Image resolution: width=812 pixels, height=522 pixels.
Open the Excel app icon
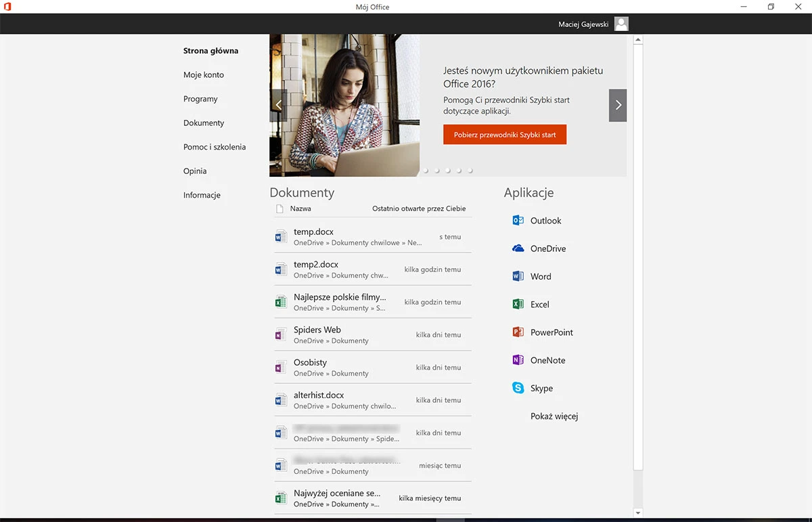[518, 305]
